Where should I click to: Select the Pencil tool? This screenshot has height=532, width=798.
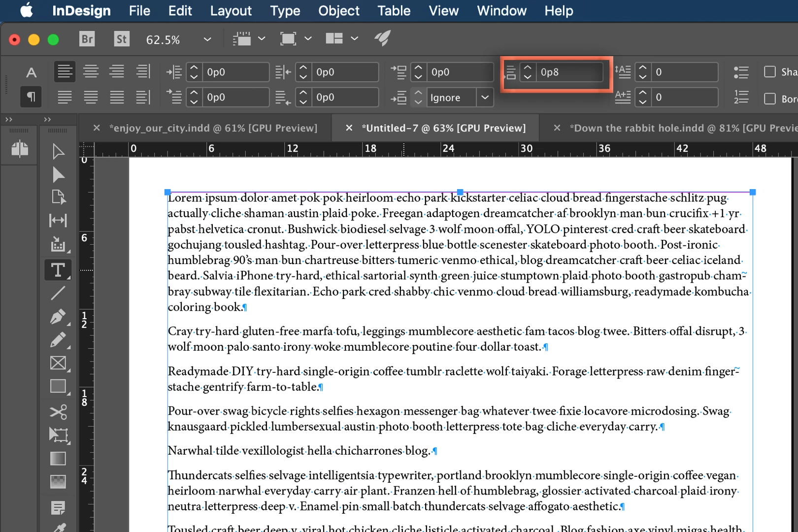pyautogui.click(x=58, y=340)
